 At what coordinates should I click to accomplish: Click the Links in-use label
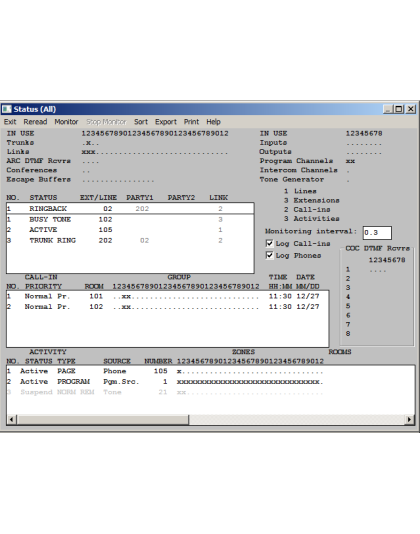(x=18, y=152)
